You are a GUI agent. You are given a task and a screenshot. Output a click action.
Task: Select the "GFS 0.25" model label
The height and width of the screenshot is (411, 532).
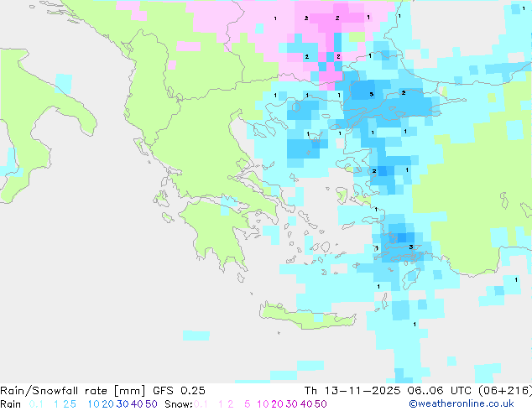click(x=179, y=391)
